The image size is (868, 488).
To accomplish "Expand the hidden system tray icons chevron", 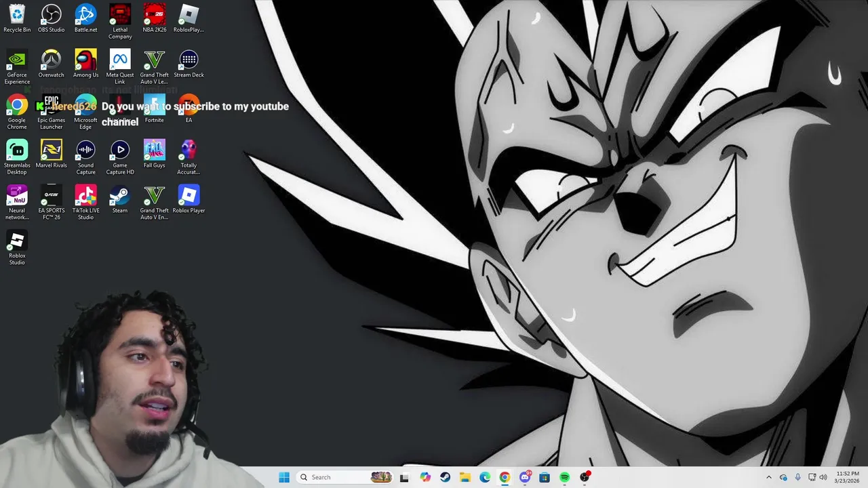I will click(x=768, y=477).
